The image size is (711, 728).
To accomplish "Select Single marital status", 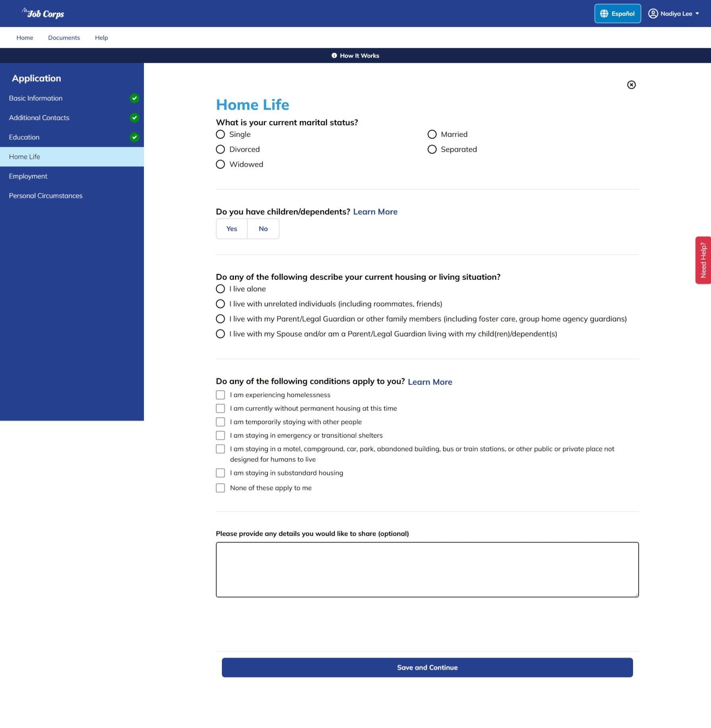I will (x=220, y=134).
